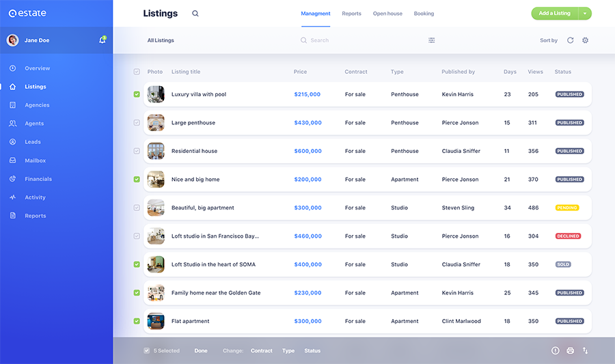This screenshot has width=615, height=364.
Task: Click the $600,000 price value
Action: pyautogui.click(x=308, y=151)
